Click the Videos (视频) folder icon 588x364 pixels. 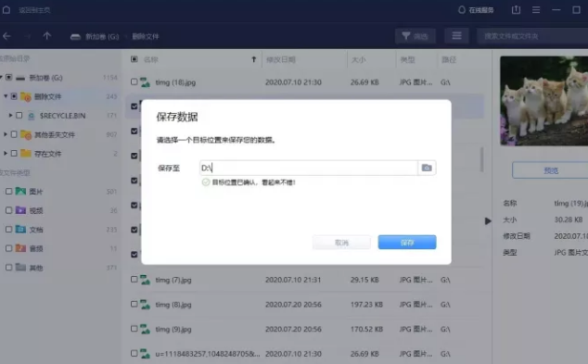[20, 210]
